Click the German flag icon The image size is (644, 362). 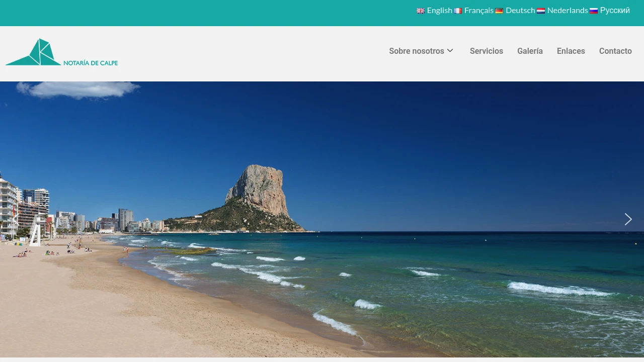(499, 11)
